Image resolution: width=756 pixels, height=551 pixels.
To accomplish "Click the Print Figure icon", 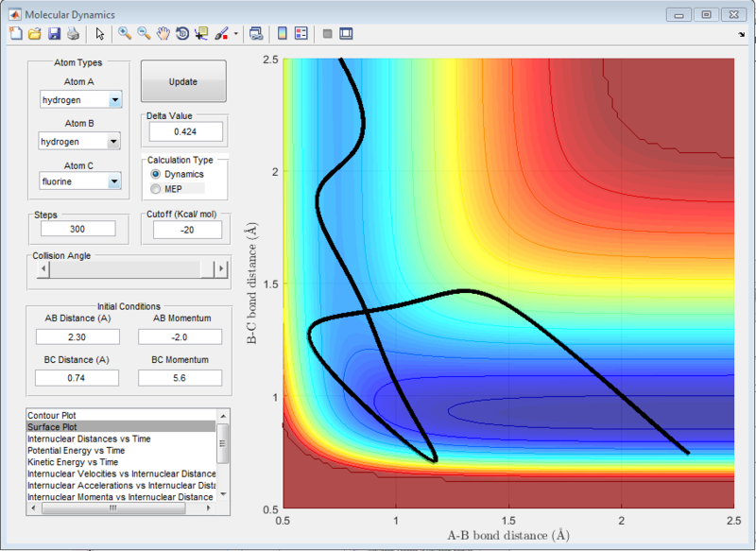I will pos(72,33).
